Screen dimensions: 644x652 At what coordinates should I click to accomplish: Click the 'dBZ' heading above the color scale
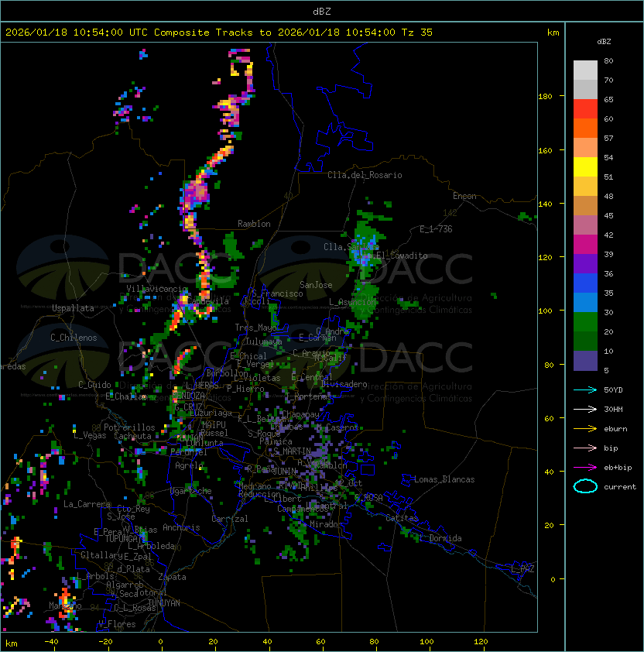[604, 42]
